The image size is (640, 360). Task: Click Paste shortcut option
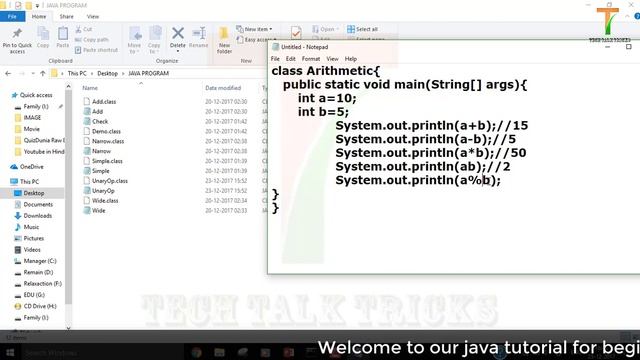point(96,50)
